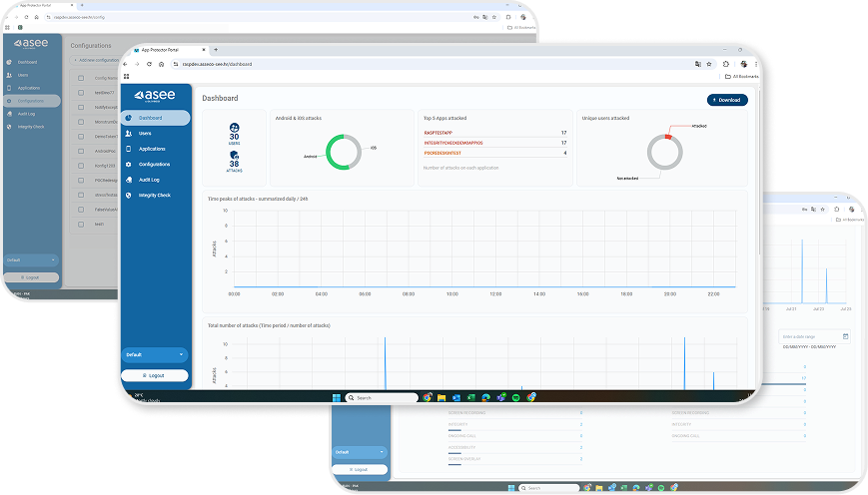The image size is (868, 495).
Task: Open the Configurations gear in the Dashboard window sidebar
Action: click(130, 164)
